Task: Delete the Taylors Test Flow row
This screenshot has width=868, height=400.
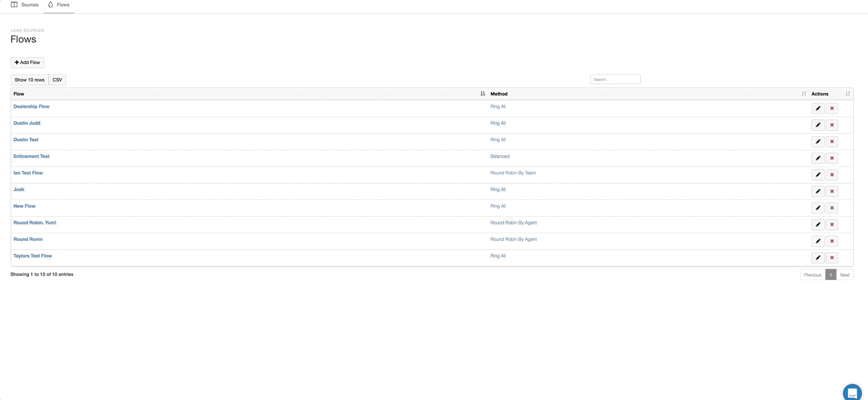Action: coord(832,258)
